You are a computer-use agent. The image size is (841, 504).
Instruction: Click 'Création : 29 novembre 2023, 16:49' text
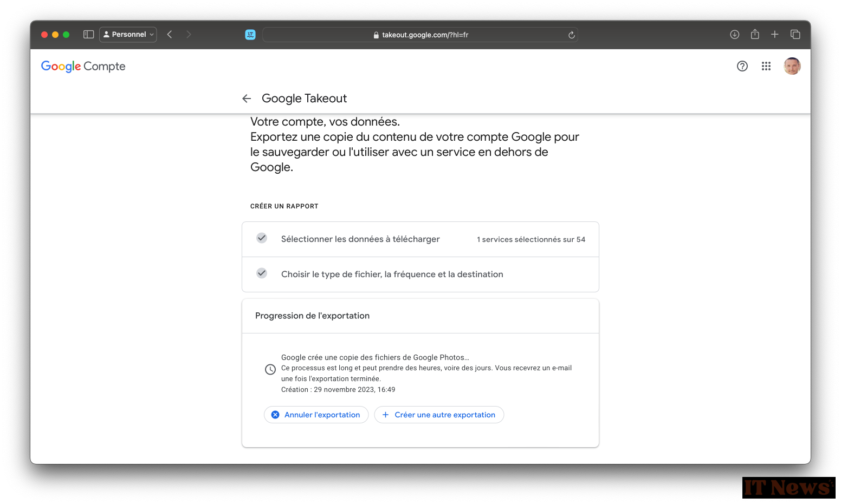click(x=338, y=390)
